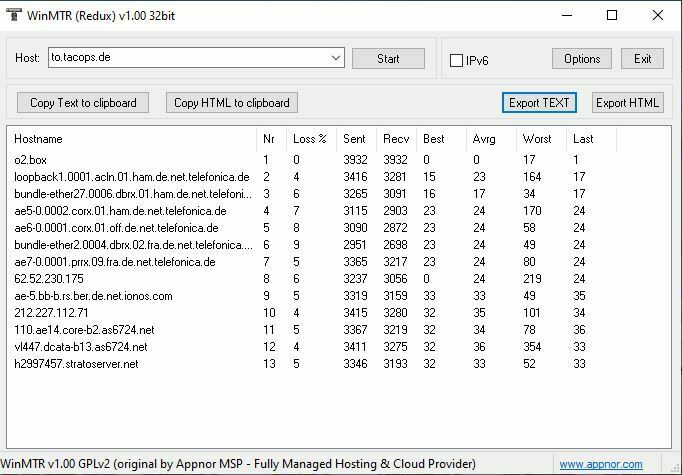Visit the www.appnor.com link

[x=601, y=465]
